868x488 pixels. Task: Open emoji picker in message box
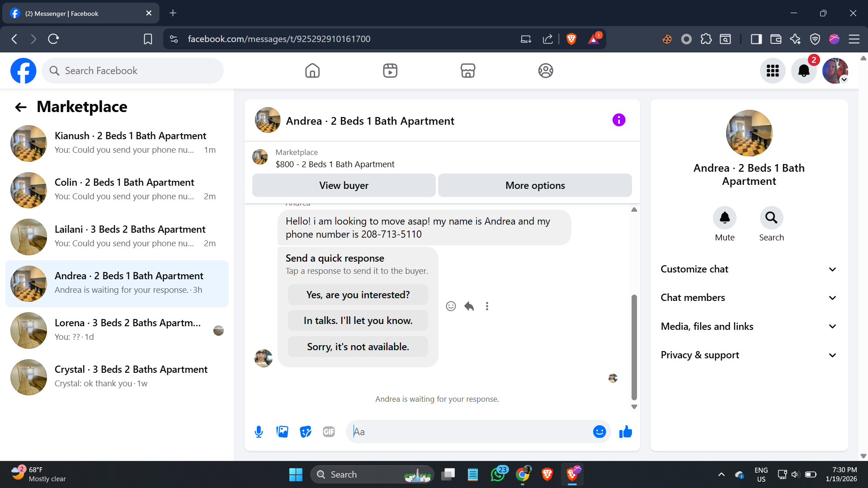(x=599, y=432)
